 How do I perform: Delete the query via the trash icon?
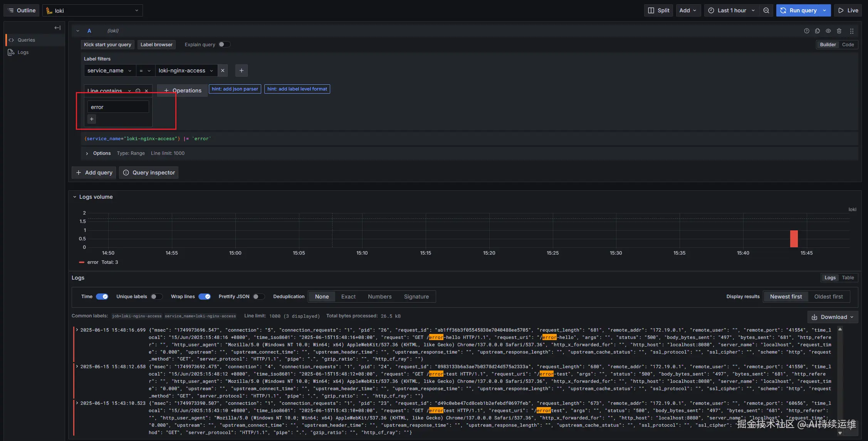(839, 31)
